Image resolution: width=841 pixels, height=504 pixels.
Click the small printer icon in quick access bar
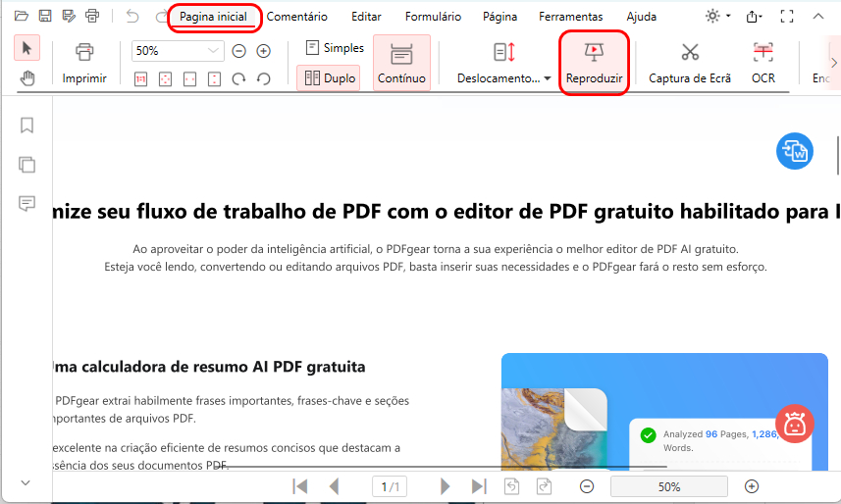(x=92, y=16)
